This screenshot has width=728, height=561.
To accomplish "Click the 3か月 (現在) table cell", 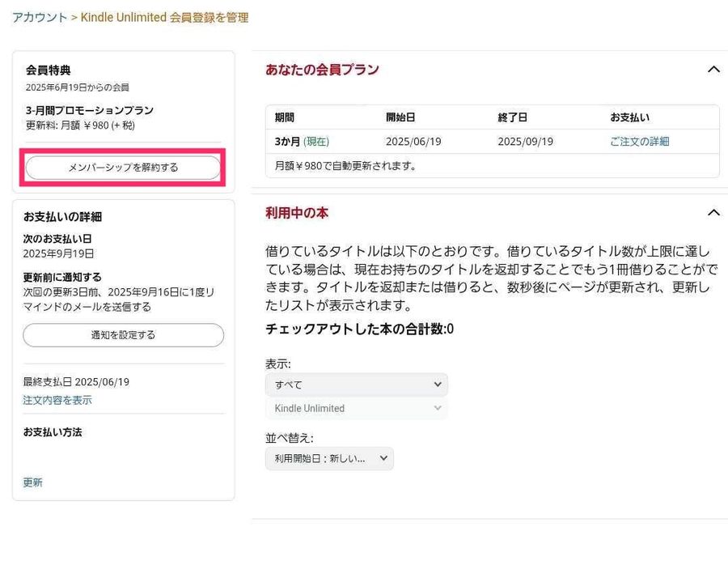I will point(302,142).
